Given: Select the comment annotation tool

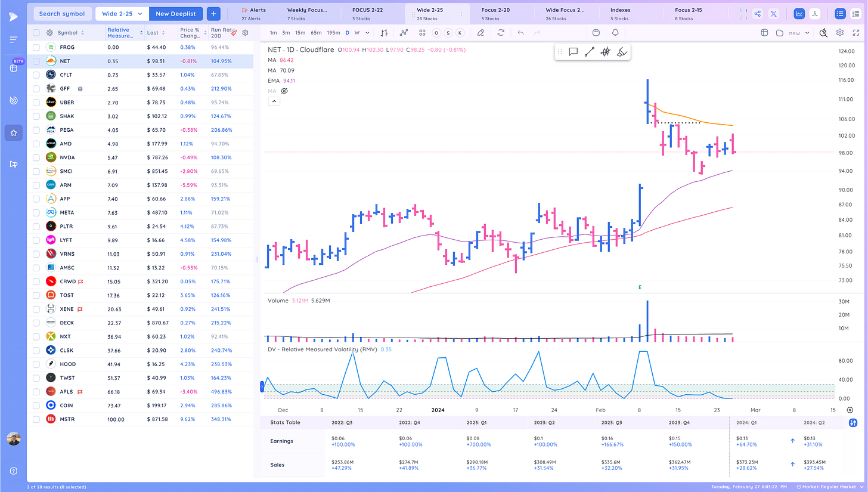Looking at the screenshot, I should click(x=573, y=52).
